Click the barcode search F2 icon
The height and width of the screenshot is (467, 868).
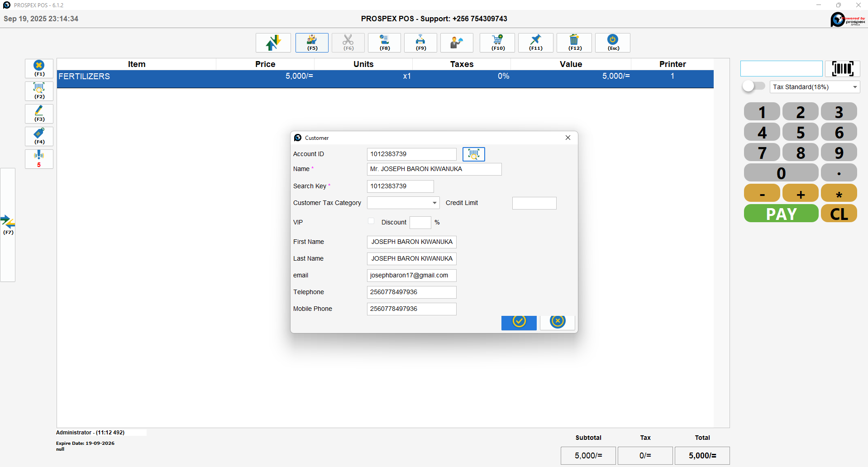pos(39,91)
